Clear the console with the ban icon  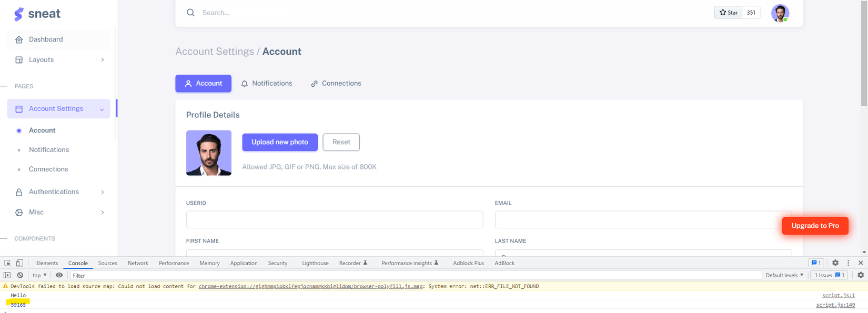tap(20, 275)
